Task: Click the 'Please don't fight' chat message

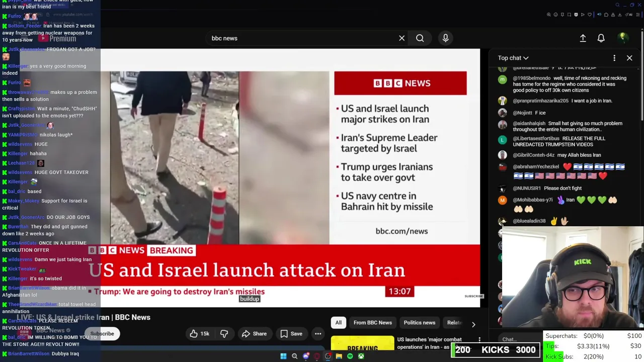Action: [562, 188]
